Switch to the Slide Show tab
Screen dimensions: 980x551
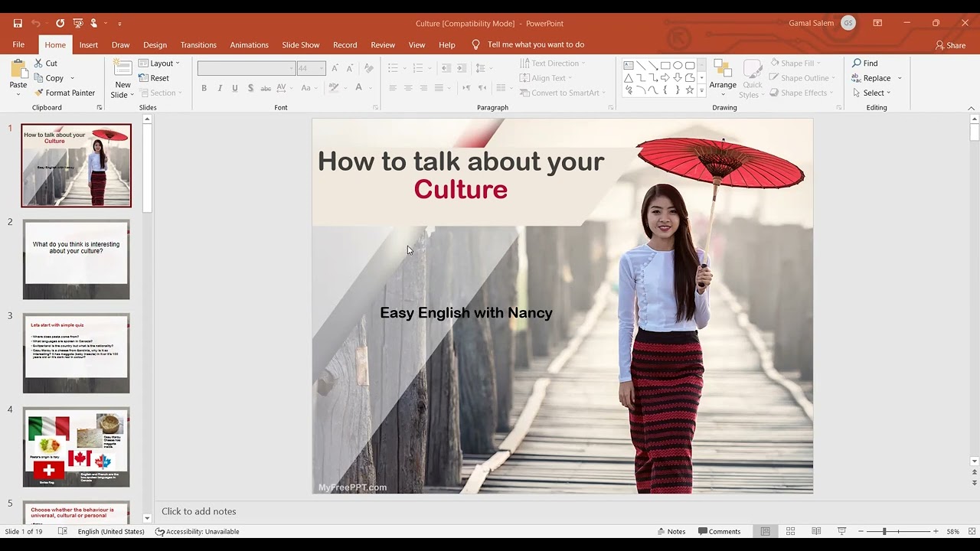[x=301, y=44]
